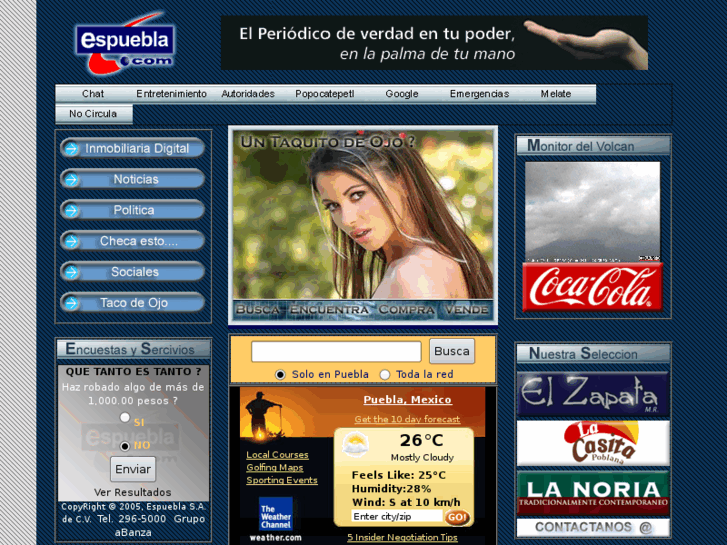Open the El Periódico de verdad banner
The height and width of the screenshot is (545, 727).
(x=434, y=43)
